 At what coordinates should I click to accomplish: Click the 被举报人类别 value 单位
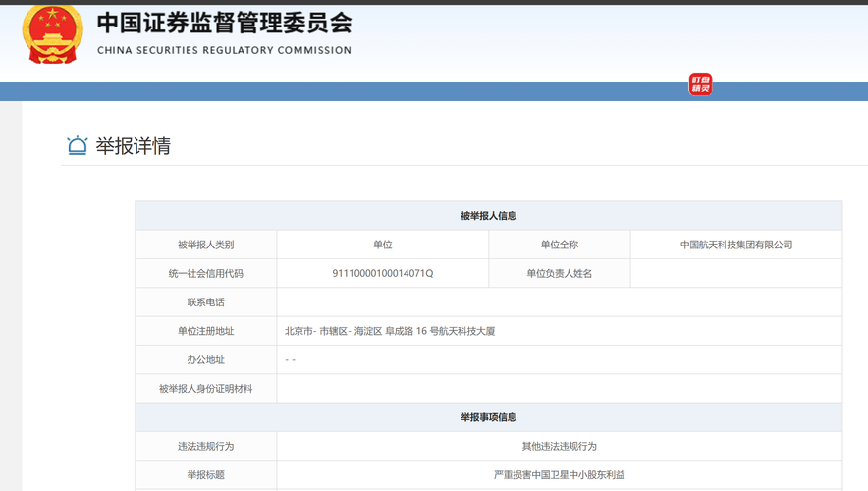click(383, 245)
